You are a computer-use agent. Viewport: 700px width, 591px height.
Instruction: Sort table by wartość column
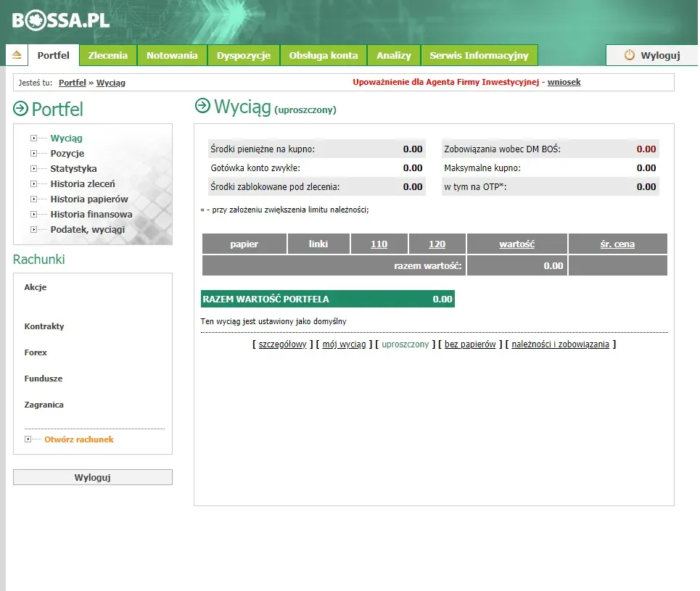click(517, 244)
